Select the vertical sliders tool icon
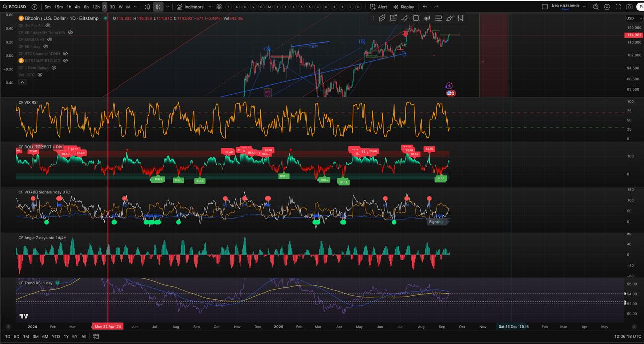This screenshot has width=644, height=344. click(461, 18)
